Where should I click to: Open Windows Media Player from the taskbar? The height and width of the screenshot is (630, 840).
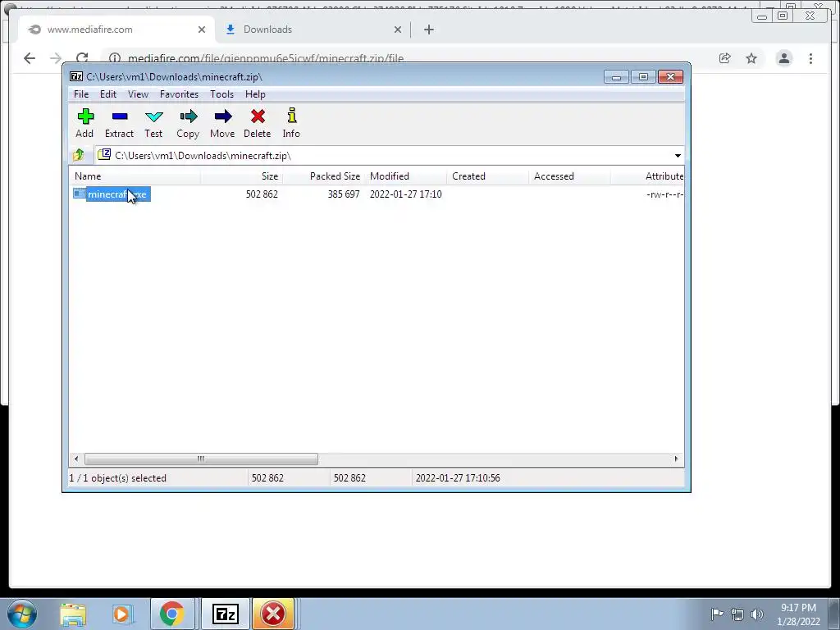click(121, 614)
